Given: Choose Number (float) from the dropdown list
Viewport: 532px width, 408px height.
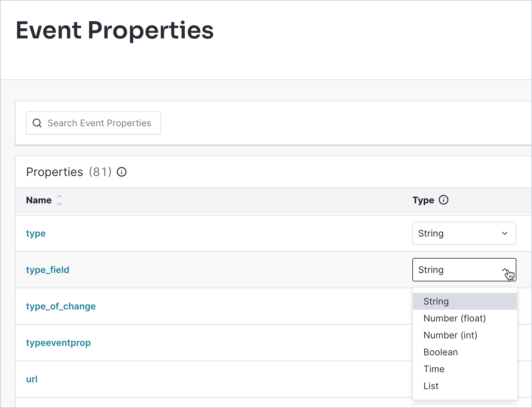Looking at the screenshot, I should tap(455, 318).
